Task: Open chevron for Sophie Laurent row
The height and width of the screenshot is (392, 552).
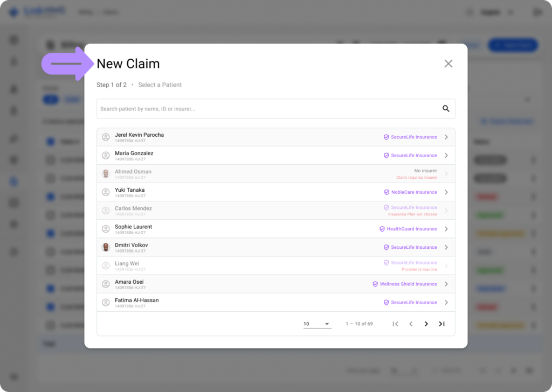Action: pyautogui.click(x=446, y=229)
